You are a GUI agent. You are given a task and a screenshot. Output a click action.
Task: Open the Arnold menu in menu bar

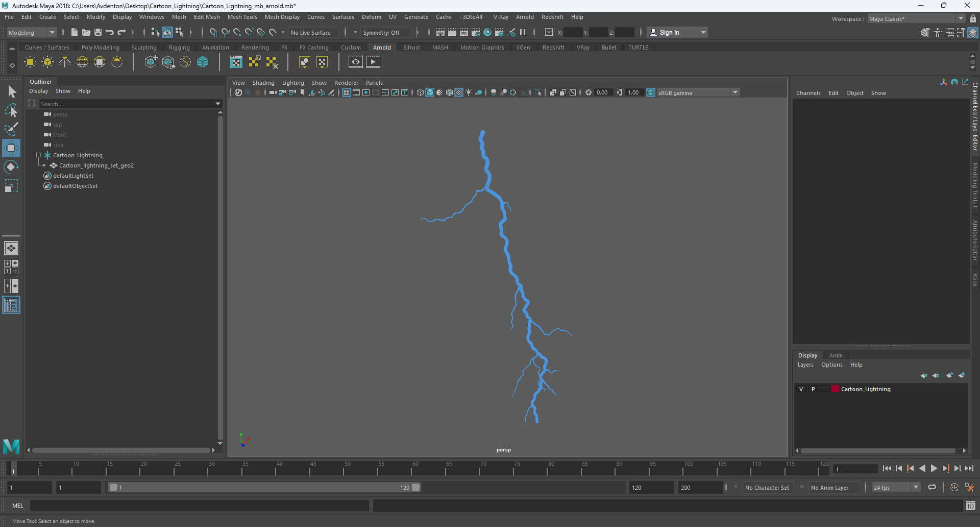point(525,17)
